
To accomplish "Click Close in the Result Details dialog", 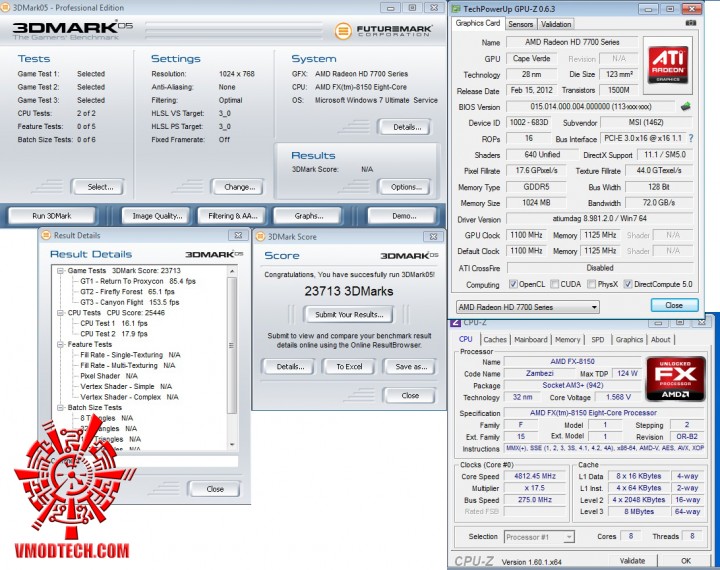I will (215, 489).
